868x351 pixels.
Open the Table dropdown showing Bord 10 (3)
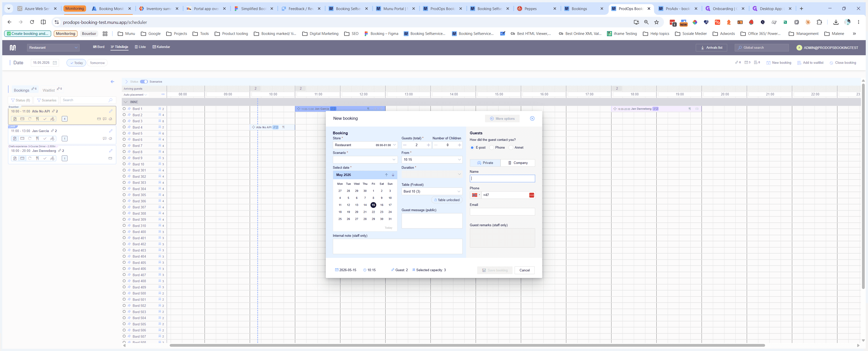pyautogui.click(x=432, y=192)
